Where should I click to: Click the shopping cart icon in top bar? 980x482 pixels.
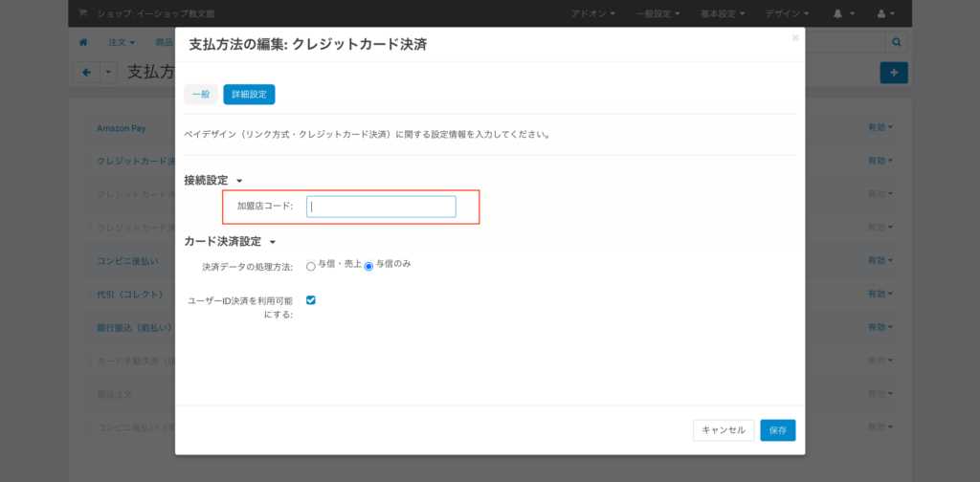pyautogui.click(x=83, y=13)
